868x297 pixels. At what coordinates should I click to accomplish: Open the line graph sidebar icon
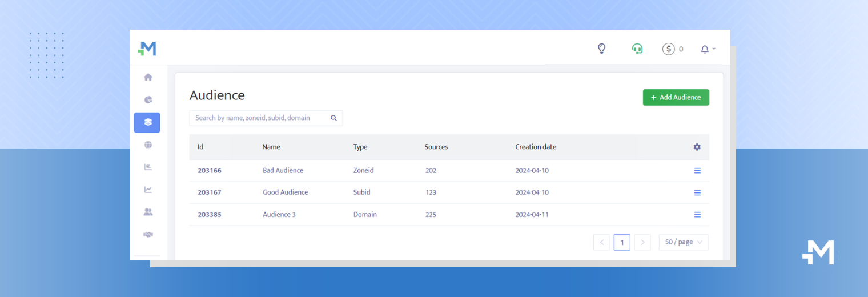click(x=148, y=190)
